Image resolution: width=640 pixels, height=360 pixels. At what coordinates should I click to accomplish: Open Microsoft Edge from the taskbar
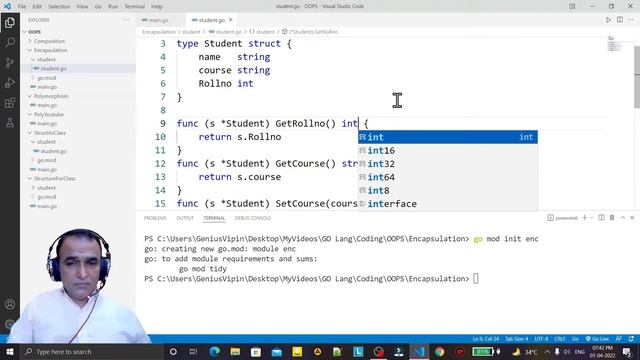point(215,351)
